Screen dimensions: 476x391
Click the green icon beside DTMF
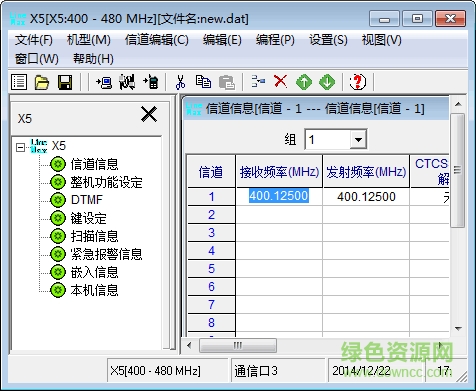click(x=58, y=200)
